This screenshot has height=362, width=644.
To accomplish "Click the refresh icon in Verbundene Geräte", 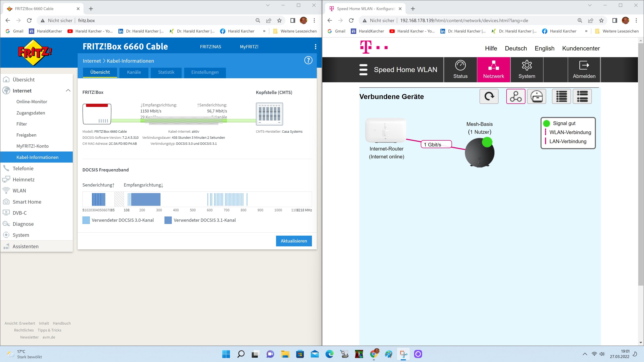I will [489, 96].
